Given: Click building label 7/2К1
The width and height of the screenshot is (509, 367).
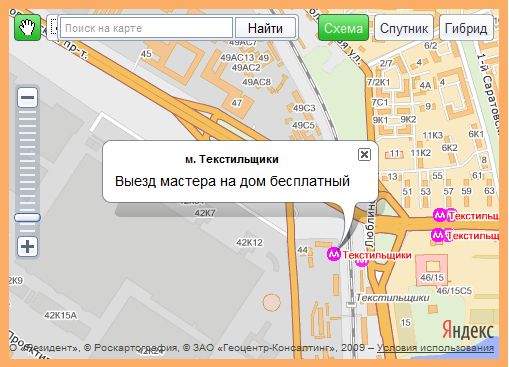Looking at the screenshot, I should coord(378,82).
